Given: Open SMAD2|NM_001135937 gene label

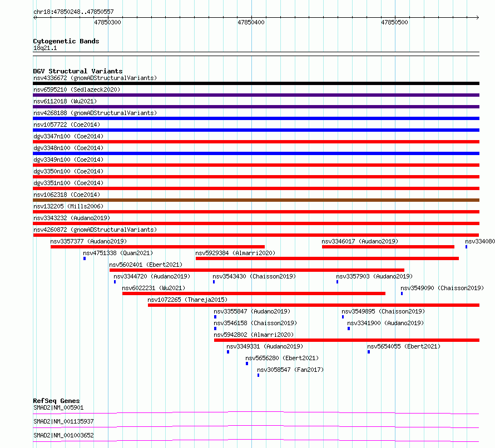Looking at the screenshot, I should pos(63,421).
